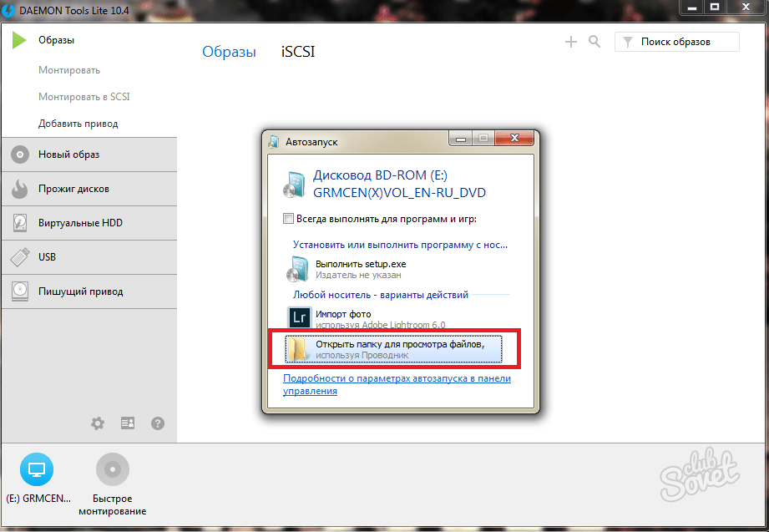
Task: Minimize the DAEMON Tools window
Action: point(692,7)
